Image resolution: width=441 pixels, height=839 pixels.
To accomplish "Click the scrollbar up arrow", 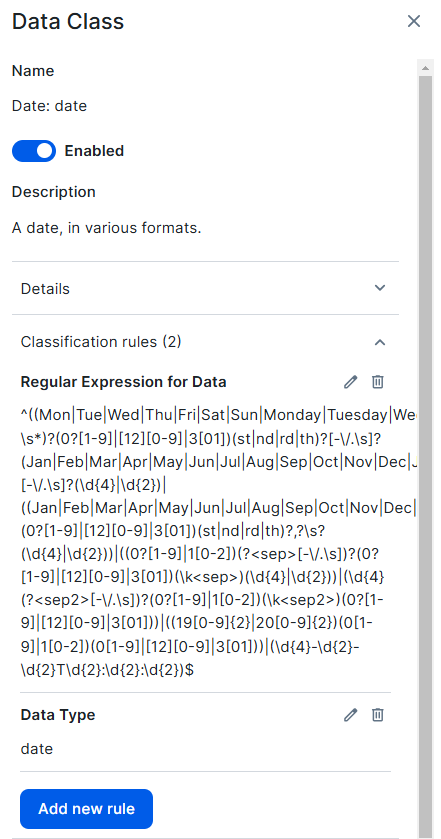I will tap(425, 68).
